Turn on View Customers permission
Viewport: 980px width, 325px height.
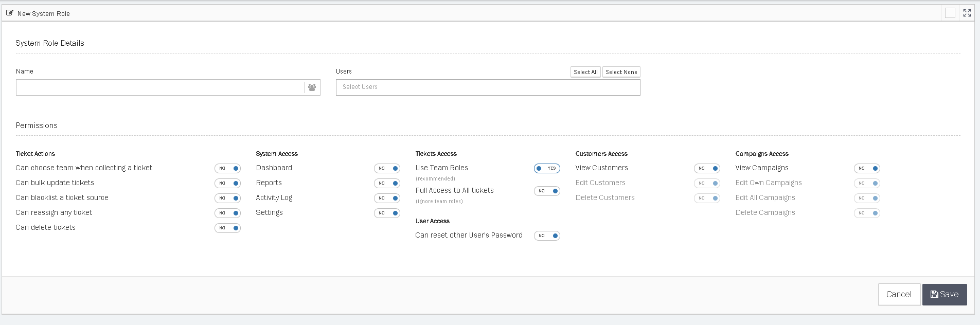tap(707, 168)
